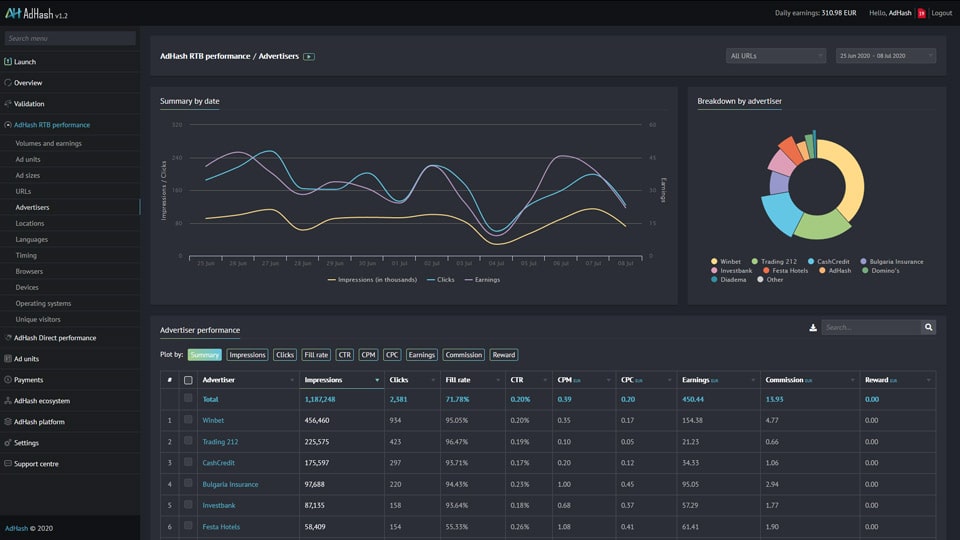Image resolution: width=960 pixels, height=540 pixels.
Task: Check the select-all checkbox in table header
Action: pyautogui.click(x=188, y=380)
